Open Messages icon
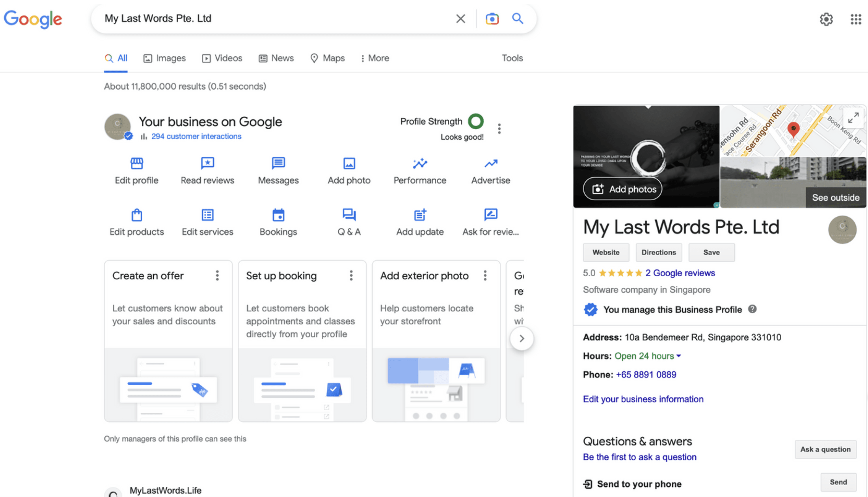 (x=278, y=163)
